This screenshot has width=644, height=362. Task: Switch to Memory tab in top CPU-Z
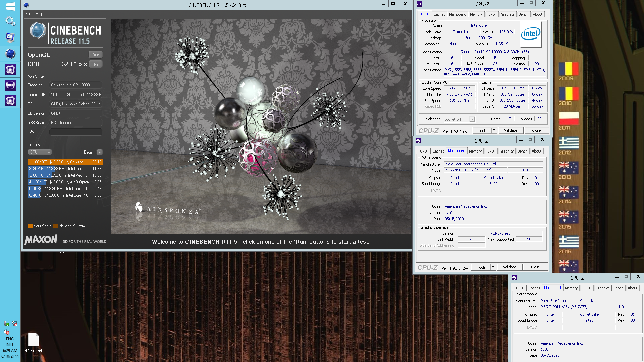[x=476, y=14]
